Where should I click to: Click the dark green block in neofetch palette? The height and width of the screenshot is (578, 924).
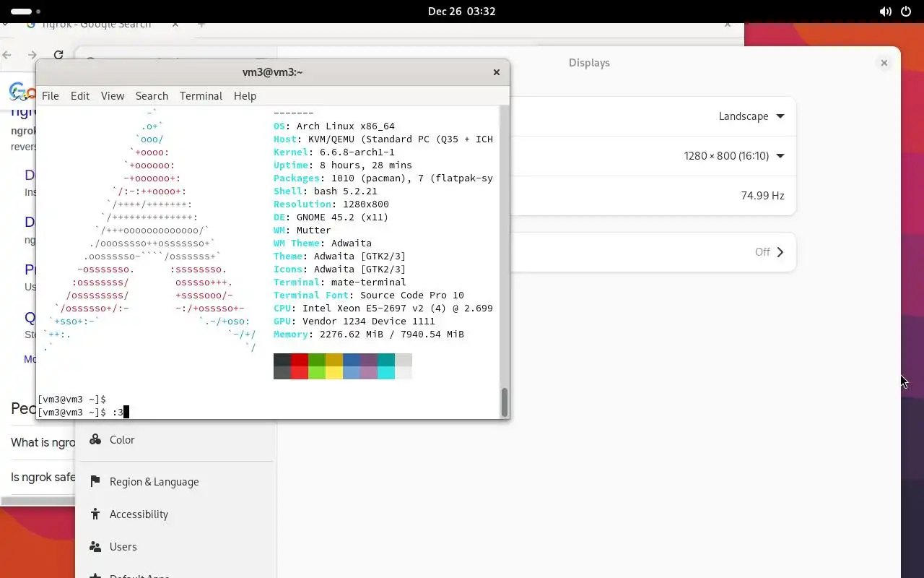pyautogui.click(x=317, y=360)
